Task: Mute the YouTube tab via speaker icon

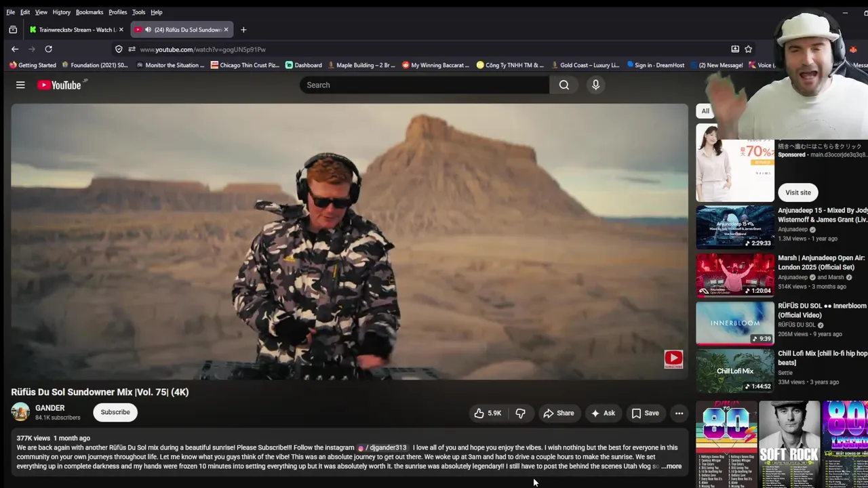Action: [x=148, y=30]
